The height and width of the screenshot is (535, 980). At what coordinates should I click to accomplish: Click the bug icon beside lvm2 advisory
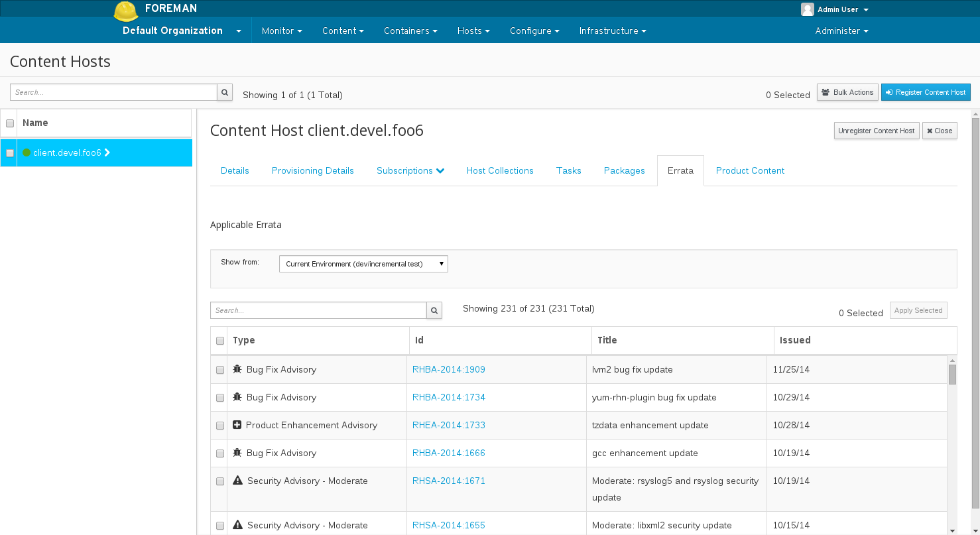coord(237,369)
